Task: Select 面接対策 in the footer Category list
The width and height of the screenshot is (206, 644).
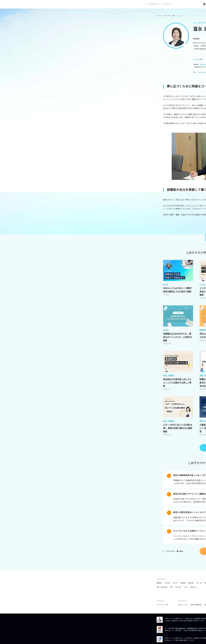Action: coord(191,583)
